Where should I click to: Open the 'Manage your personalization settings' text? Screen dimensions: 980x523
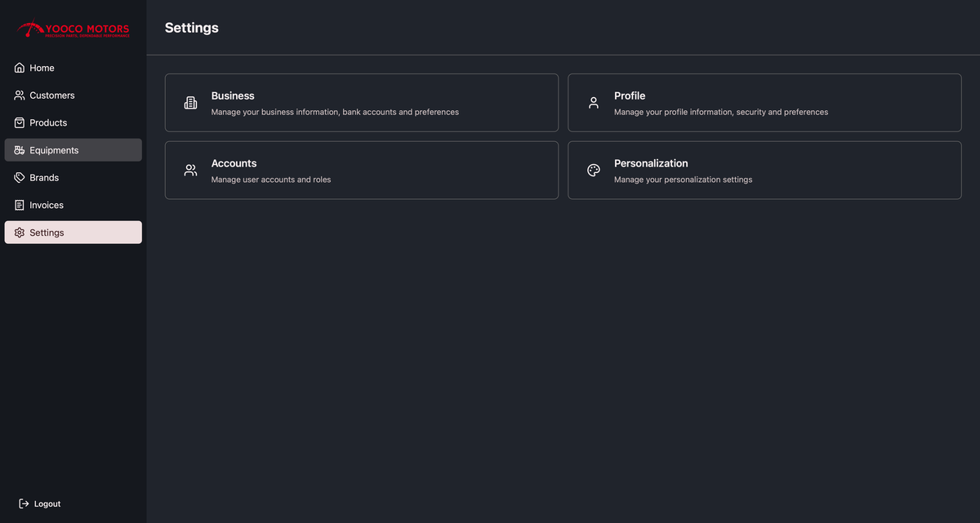(x=683, y=180)
